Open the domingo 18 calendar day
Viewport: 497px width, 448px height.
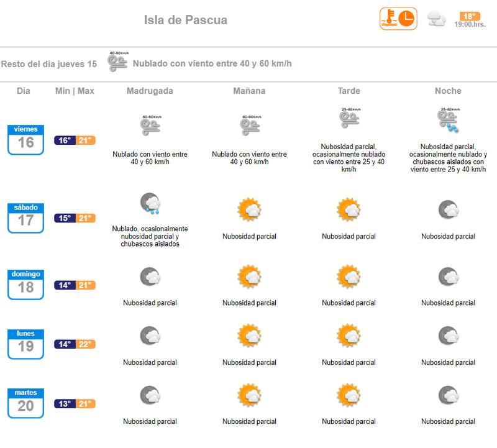pos(25,285)
